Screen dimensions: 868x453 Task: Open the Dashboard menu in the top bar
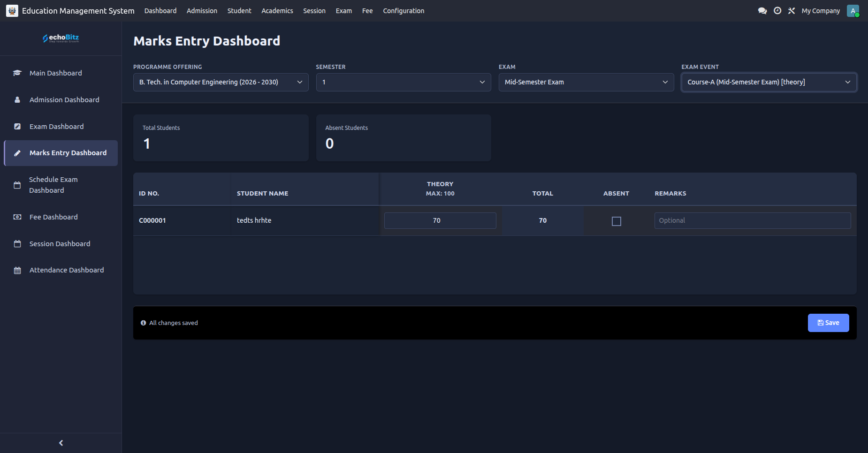160,11
